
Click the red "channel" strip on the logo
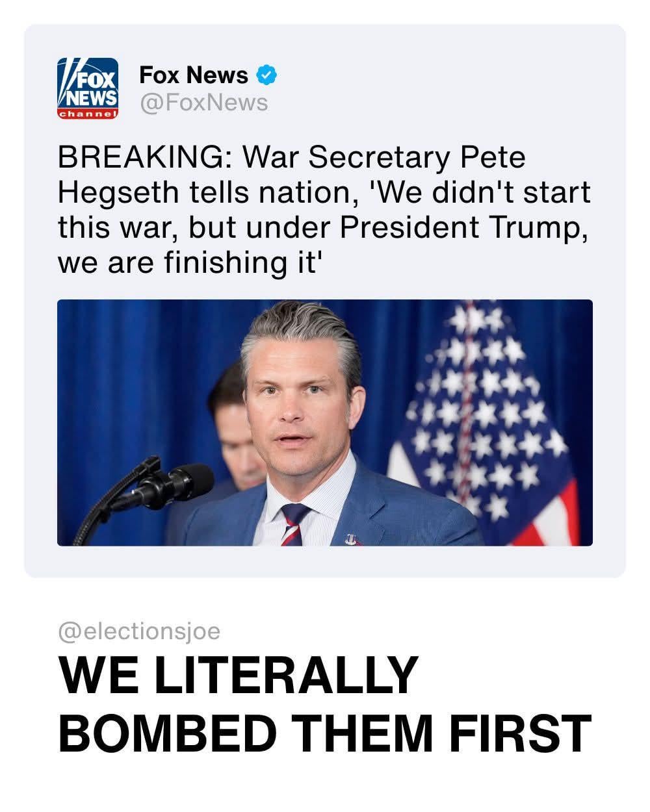tap(88, 114)
